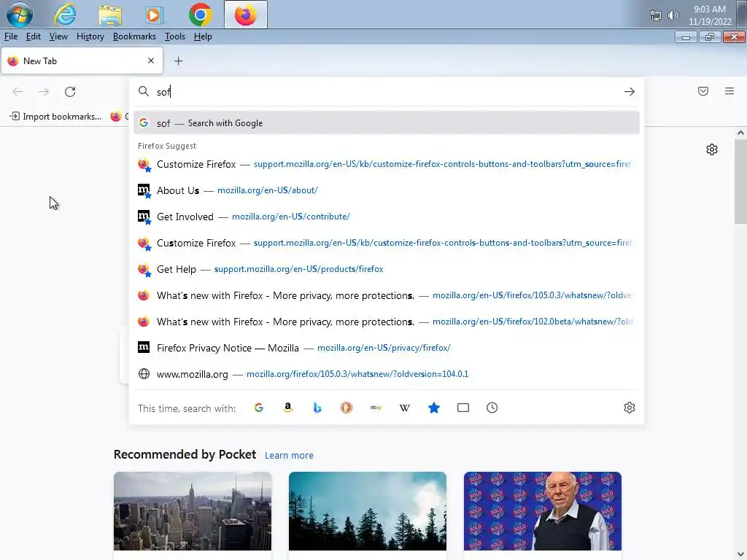This screenshot has width=747, height=560.
Task: Open the forest trees Pocket story
Action: tap(368, 511)
